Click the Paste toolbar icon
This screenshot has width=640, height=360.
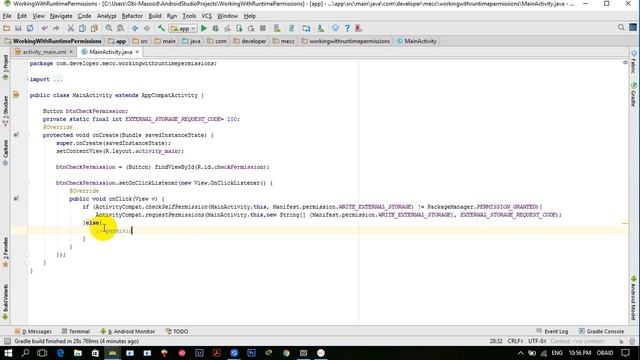tap(94, 28)
